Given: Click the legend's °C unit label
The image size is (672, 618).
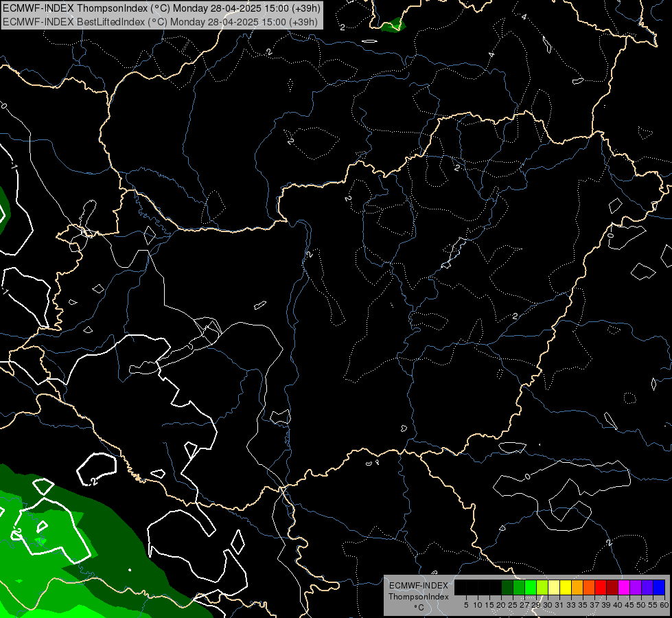Looking at the screenshot, I should tap(419, 608).
